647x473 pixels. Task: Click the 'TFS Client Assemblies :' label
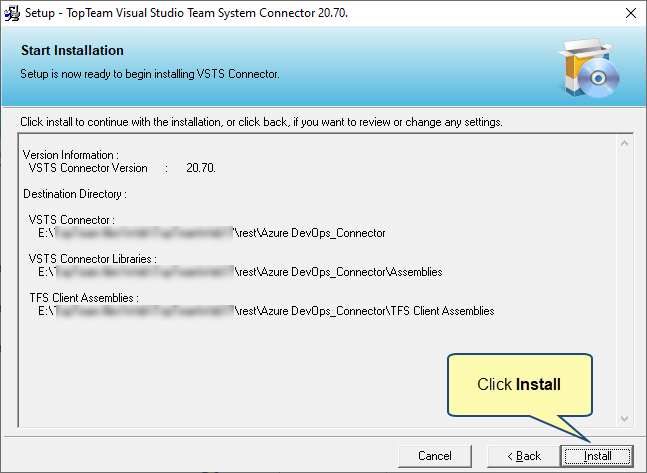click(84, 298)
